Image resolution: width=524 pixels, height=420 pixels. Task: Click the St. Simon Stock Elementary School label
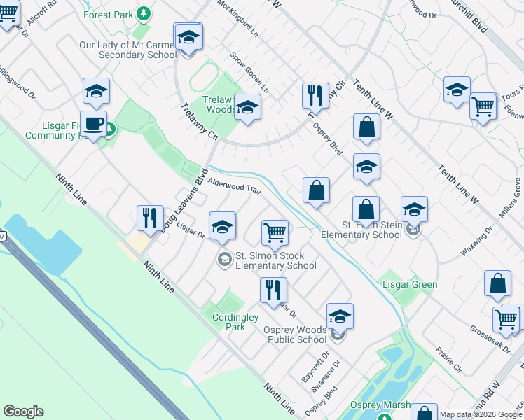click(276, 260)
